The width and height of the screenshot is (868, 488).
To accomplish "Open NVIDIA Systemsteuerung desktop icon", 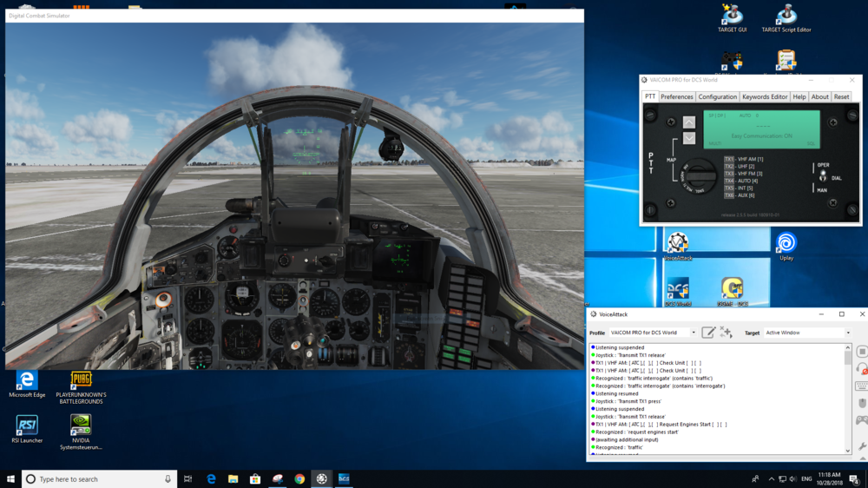I will coord(81,432).
